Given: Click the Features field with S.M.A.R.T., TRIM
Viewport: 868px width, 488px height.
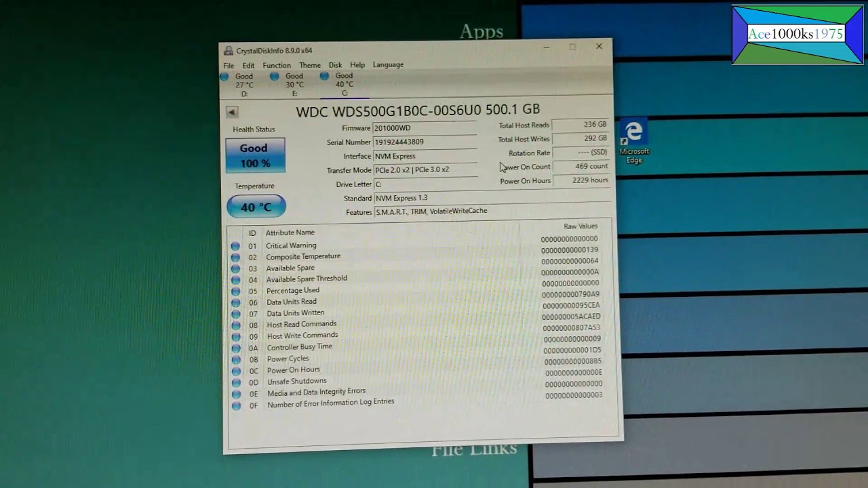Looking at the screenshot, I should (x=492, y=211).
